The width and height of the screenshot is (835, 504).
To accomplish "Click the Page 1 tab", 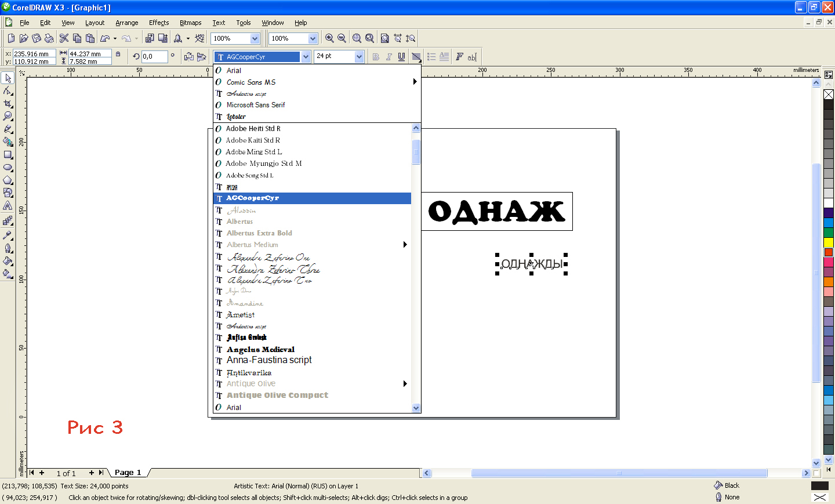I will click(x=128, y=473).
